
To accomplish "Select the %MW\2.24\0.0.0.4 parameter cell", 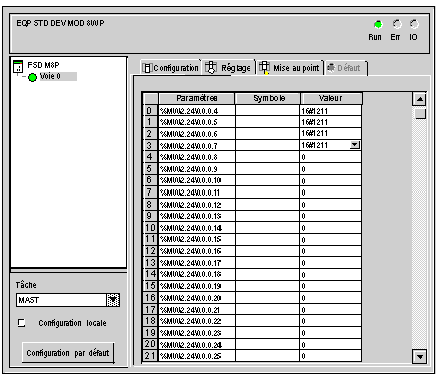I will pos(197,111).
